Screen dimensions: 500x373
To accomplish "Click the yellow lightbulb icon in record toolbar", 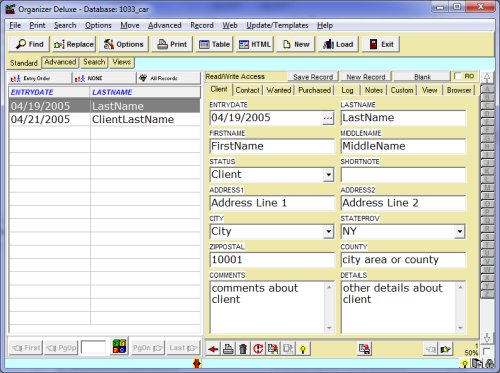I will tap(303, 349).
